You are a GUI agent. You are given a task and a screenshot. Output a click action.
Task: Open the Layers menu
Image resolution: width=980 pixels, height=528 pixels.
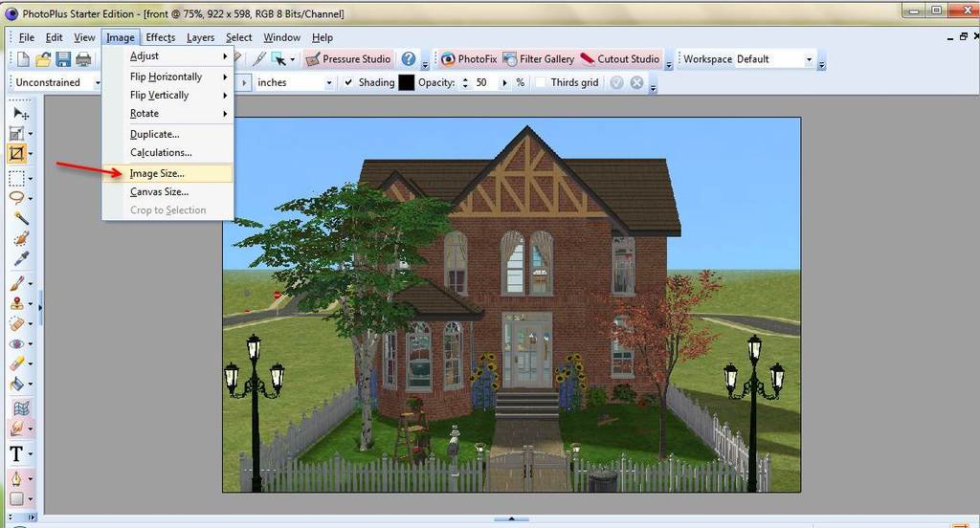(200, 37)
